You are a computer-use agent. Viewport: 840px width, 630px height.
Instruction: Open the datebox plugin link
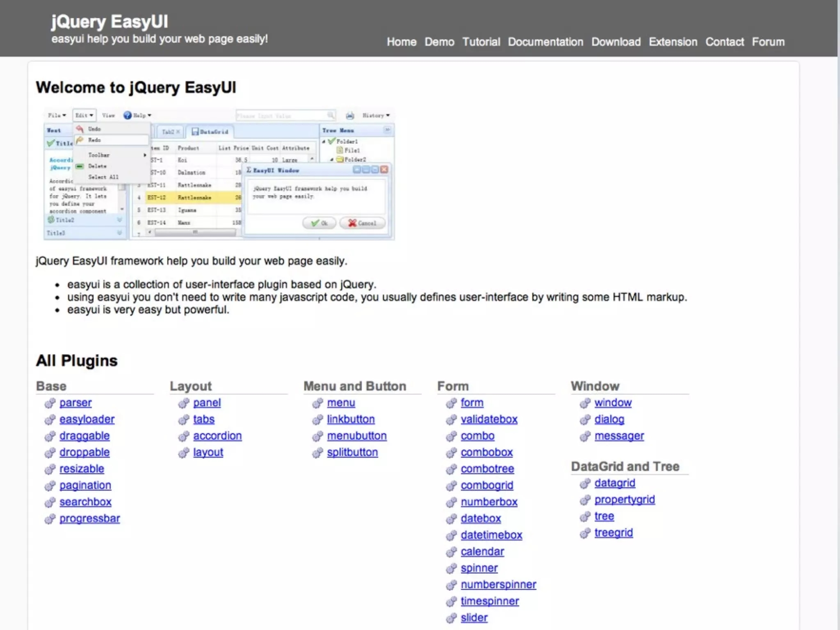(x=481, y=518)
